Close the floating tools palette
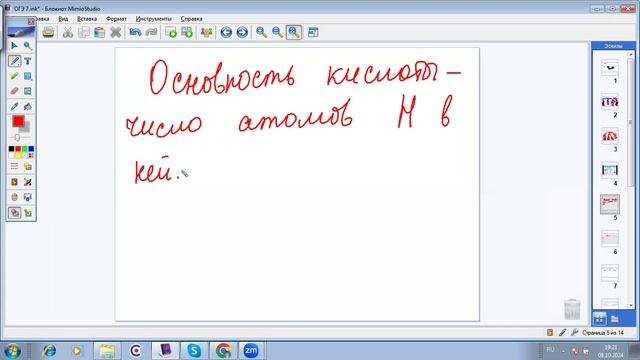 pos(31,22)
